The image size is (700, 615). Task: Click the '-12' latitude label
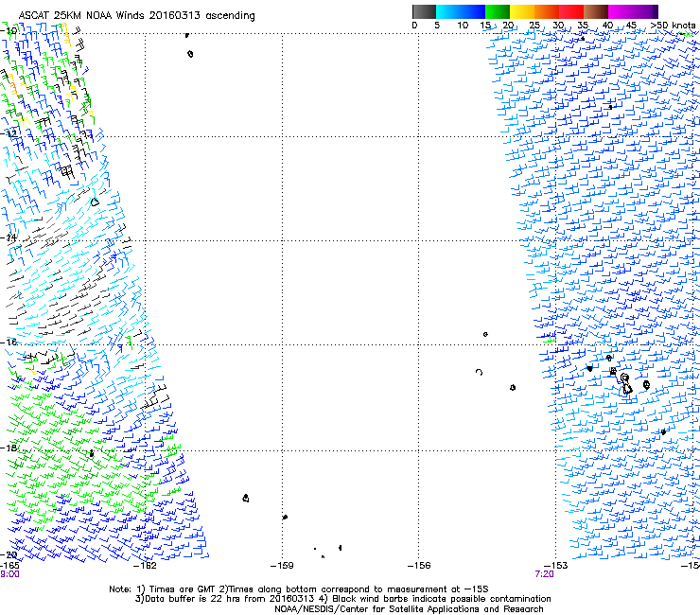click(x=9, y=133)
